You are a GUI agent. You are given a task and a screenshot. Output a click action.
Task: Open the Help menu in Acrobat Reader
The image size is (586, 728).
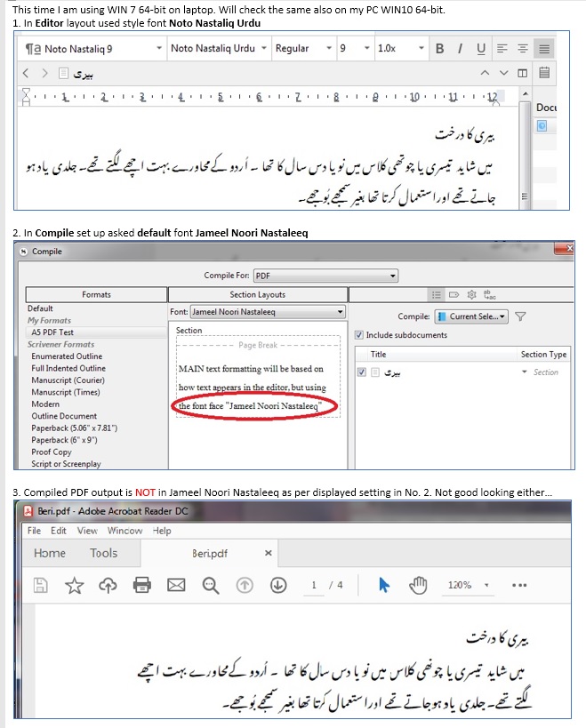(162, 531)
